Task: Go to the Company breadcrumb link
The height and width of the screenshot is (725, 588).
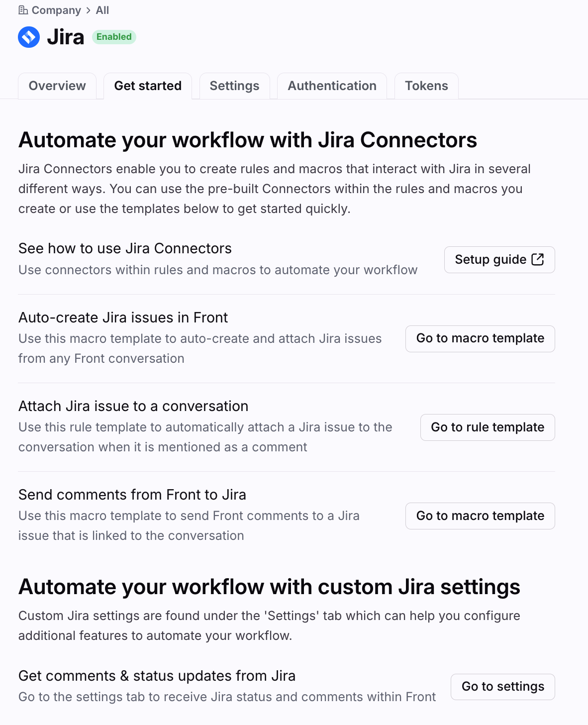Action: click(56, 10)
